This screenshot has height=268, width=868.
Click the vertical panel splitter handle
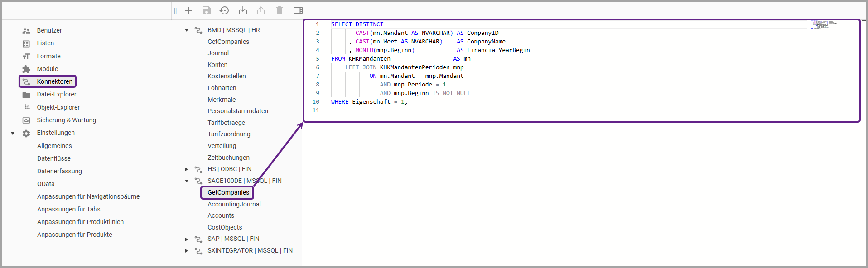pyautogui.click(x=175, y=10)
